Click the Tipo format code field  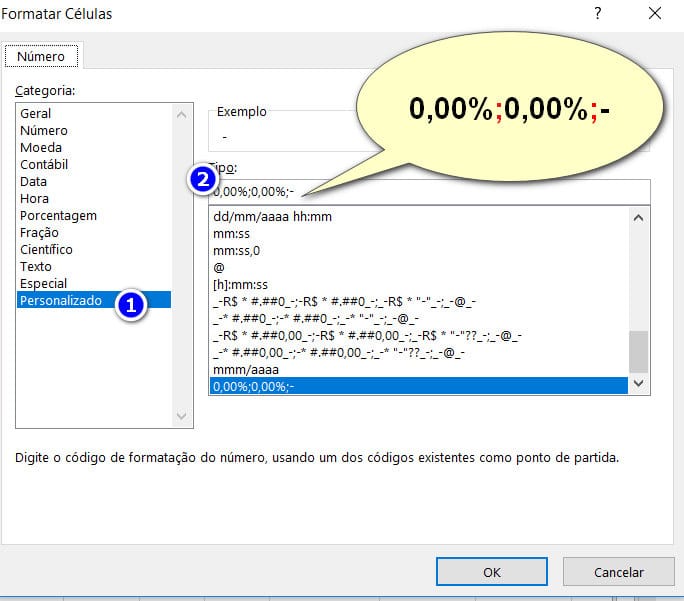[x=429, y=191]
